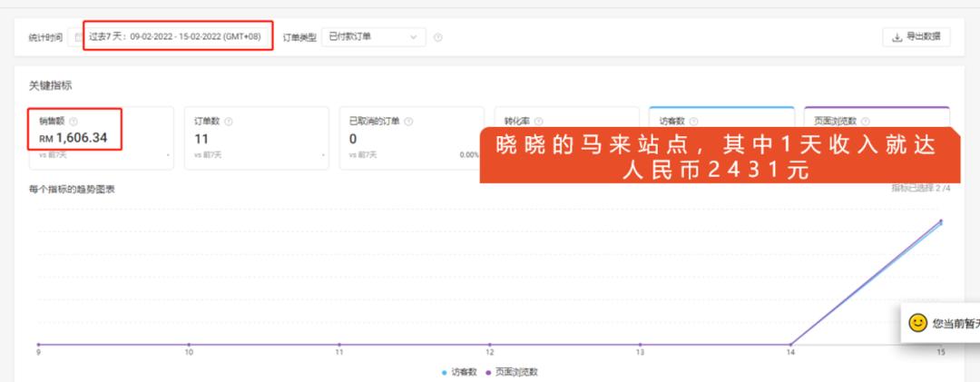Viewport: 980px width, 382px height.
Task: Click 访客数 legend item below chart
Action: (x=461, y=373)
